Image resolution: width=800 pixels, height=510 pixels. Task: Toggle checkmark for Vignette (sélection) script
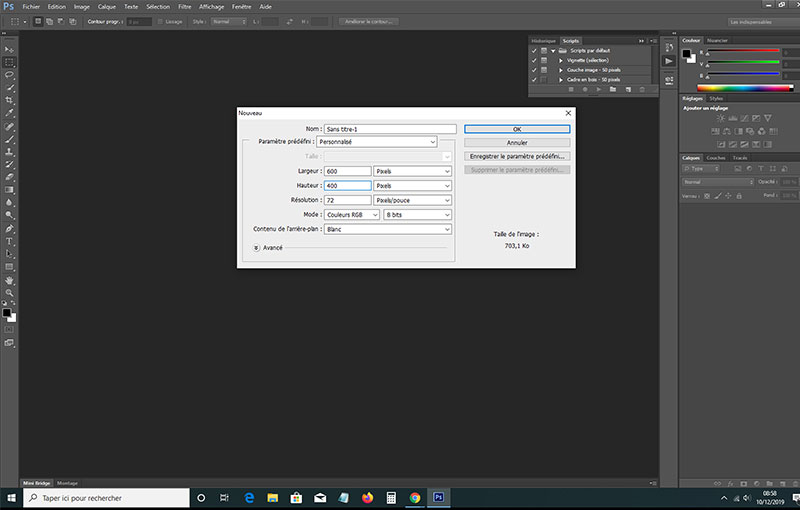pyautogui.click(x=534, y=60)
